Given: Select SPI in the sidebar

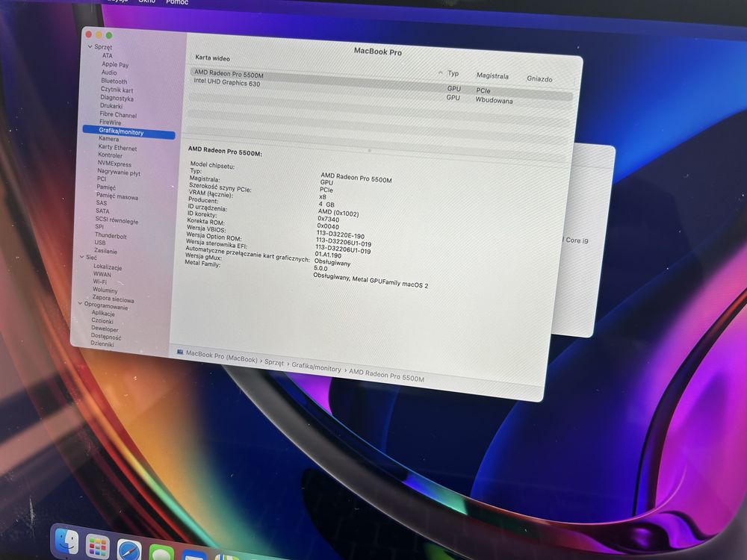Looking at the screenshot, I should (x=99, y=227).
